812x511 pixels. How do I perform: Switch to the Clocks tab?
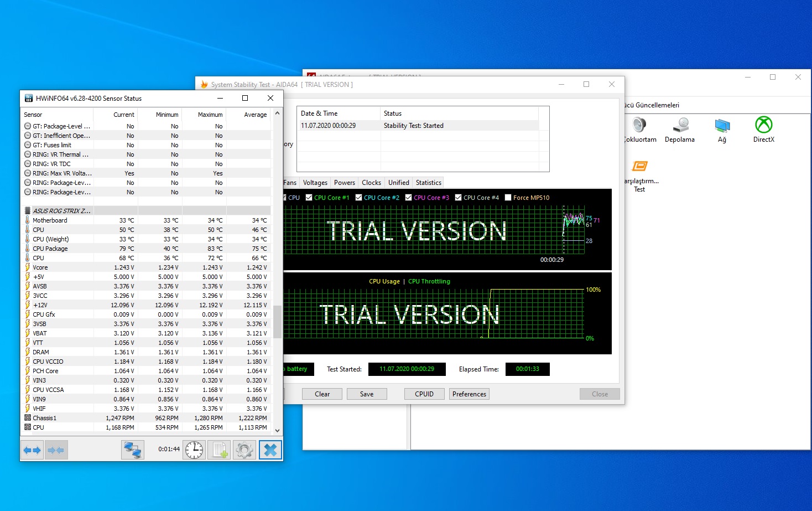click(372, 182)
